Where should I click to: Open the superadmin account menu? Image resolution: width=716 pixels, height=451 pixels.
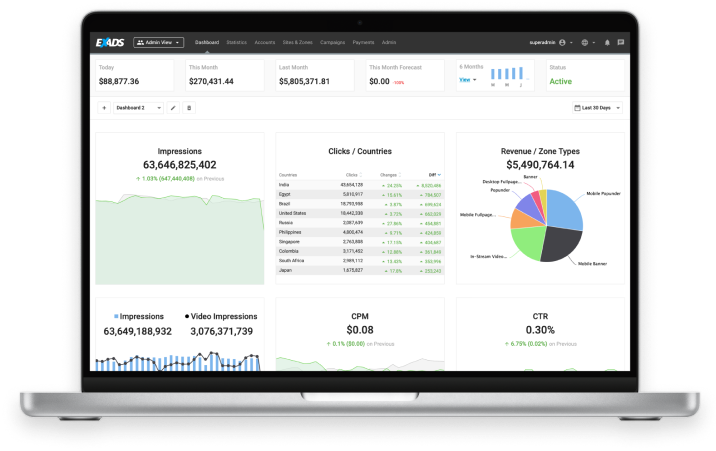point(551,42)
